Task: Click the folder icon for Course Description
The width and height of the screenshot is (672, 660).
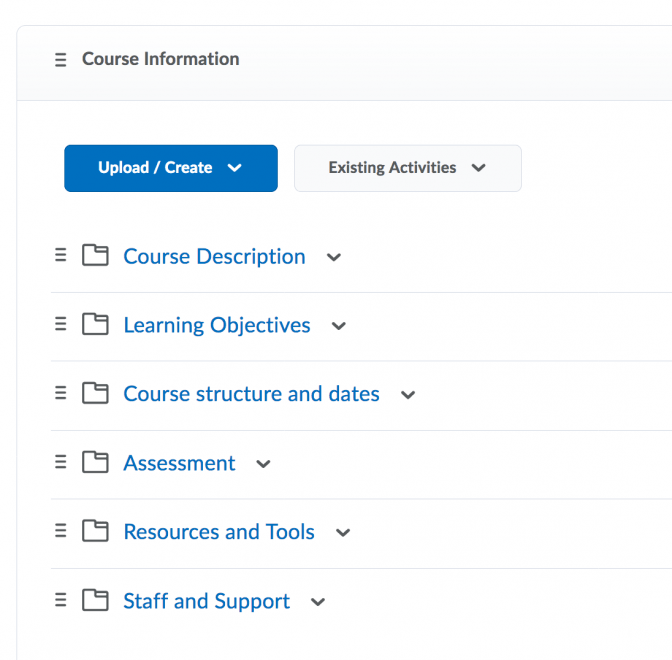Action: coord(95,256)
